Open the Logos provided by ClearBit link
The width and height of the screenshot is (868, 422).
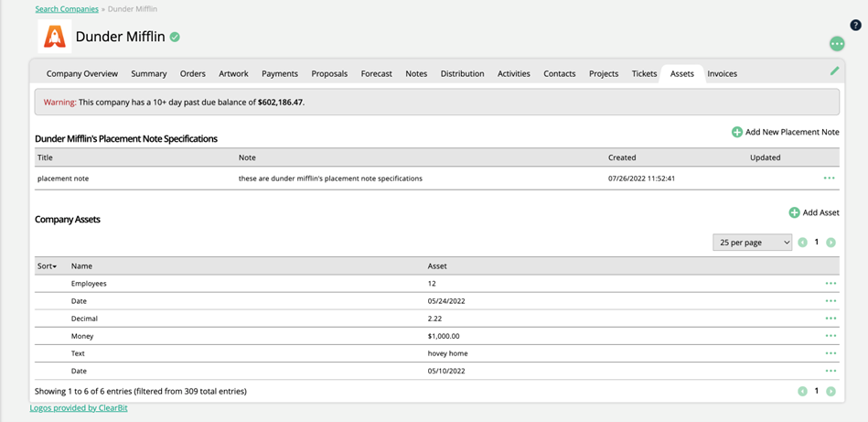[79, 408]
